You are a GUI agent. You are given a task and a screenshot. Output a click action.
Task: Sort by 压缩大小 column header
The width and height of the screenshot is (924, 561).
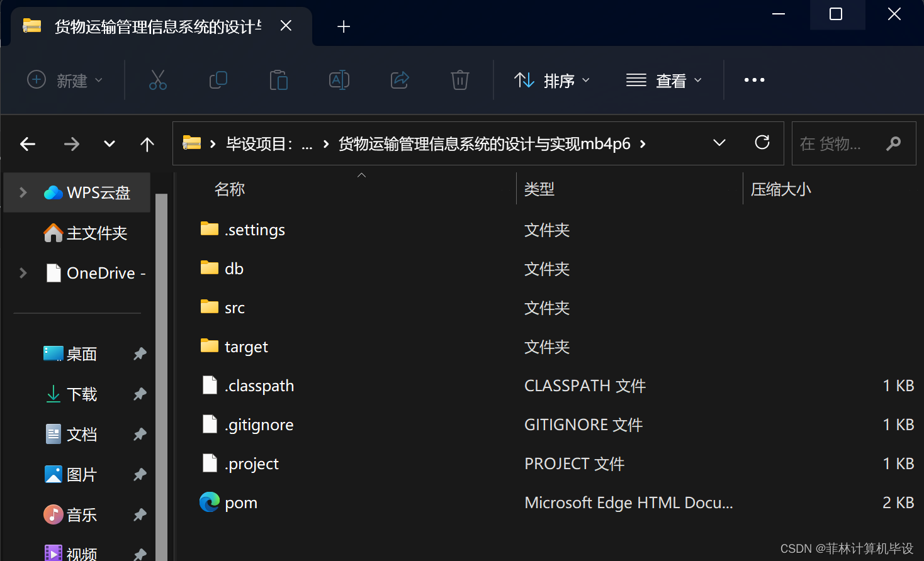tap(780, 189)
